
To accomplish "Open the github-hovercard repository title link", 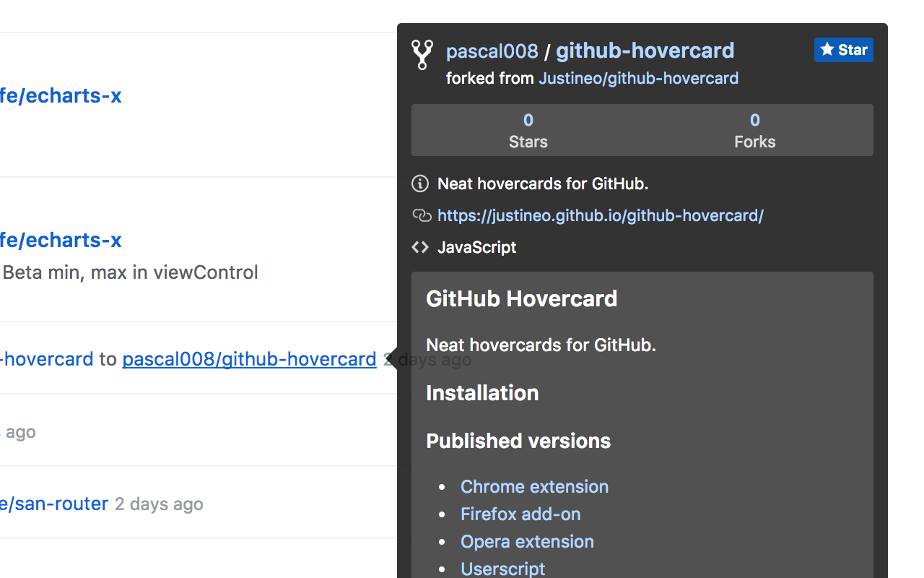I will point(645,51).
